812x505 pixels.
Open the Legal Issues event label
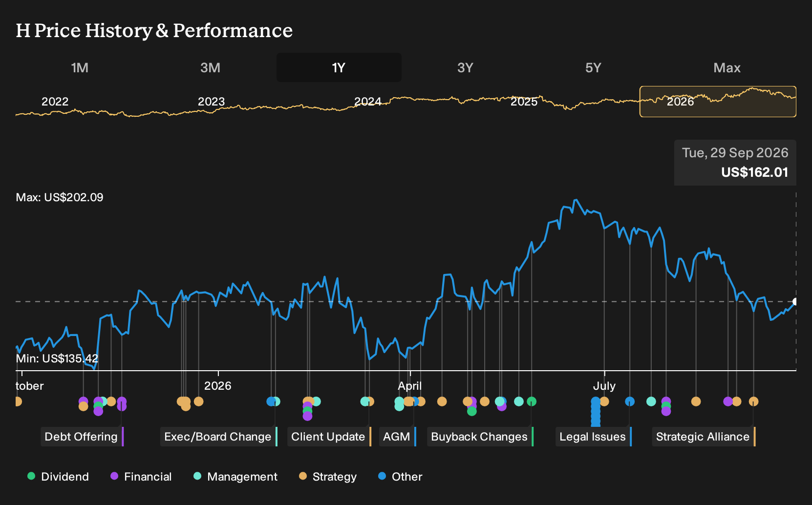coord(593,437)
